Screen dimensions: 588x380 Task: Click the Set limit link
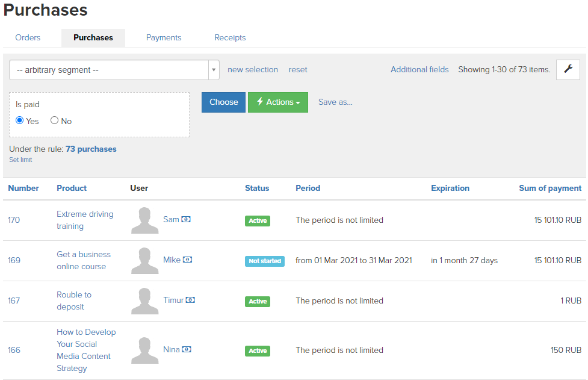pos(20,160)
